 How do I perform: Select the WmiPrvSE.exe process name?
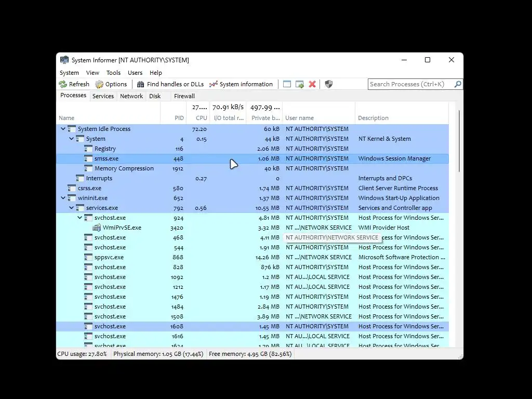pyautogui.click(x=122, y=228)
